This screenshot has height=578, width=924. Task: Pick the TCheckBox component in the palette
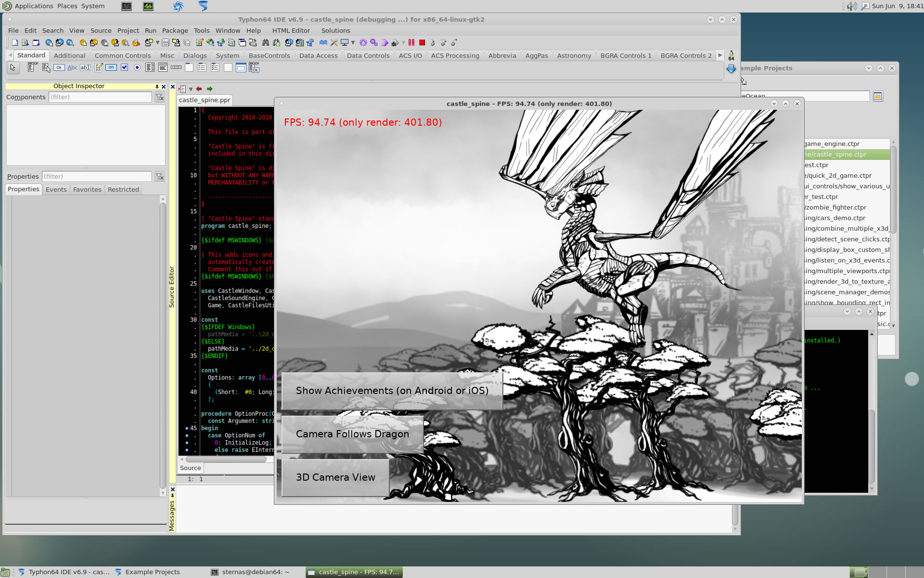(124, 67)
